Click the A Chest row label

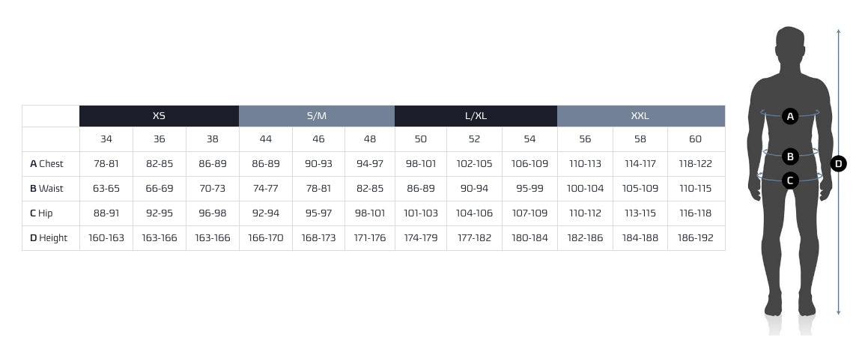47,164
